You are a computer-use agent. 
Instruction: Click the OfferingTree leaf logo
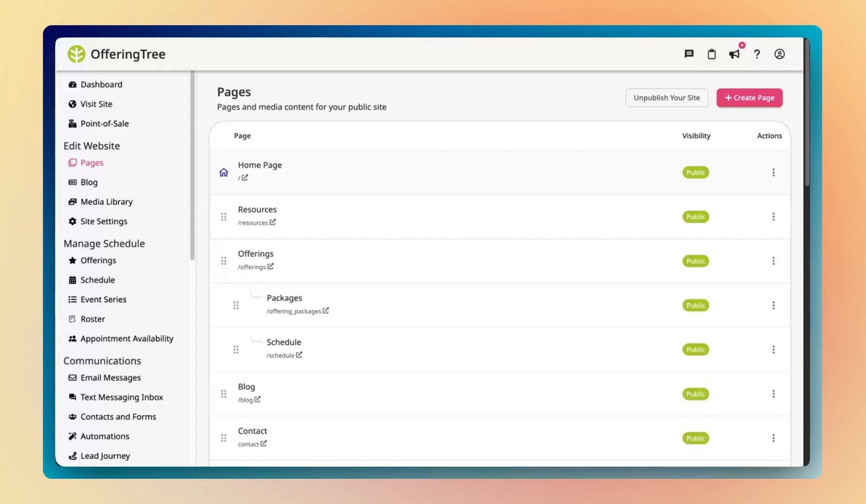pyautogui.click(x=76, y=54)
